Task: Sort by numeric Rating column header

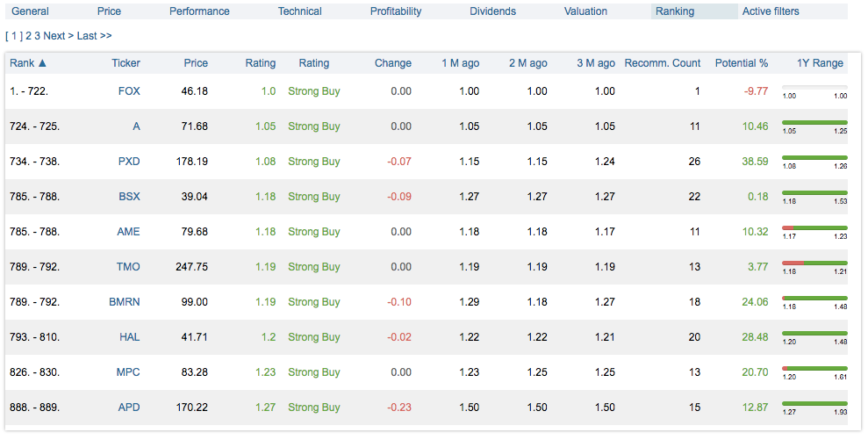Action: pyautogui.click(x=260, y=63)
